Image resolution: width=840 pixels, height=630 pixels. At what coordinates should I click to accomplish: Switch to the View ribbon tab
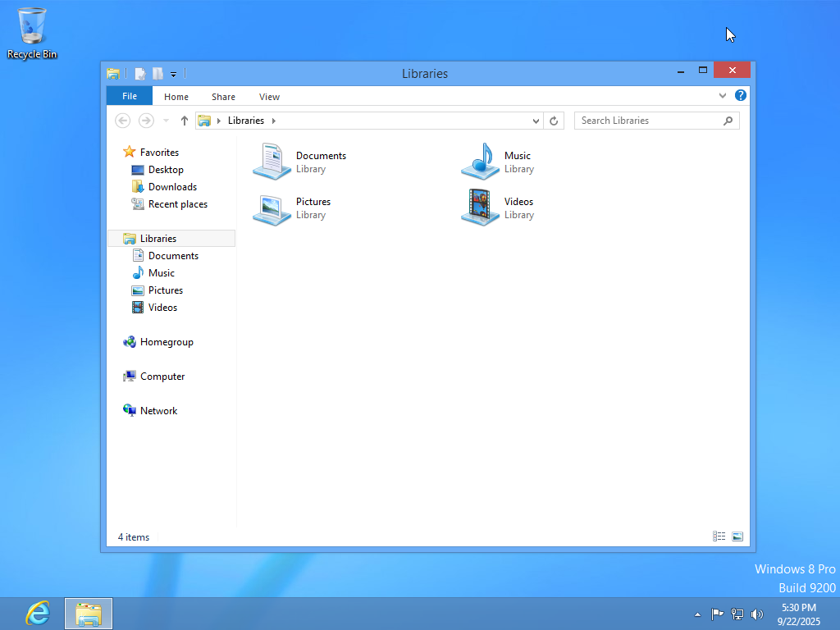point(269,97)
